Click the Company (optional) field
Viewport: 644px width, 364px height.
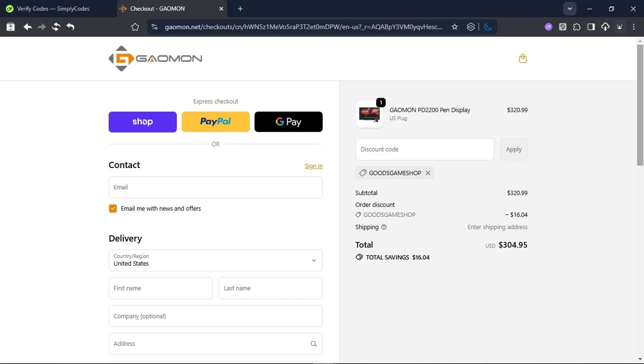click(216, 316)
